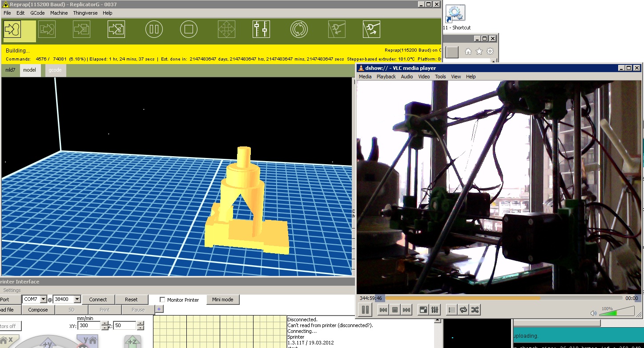Click the Connect button
The width and height of the screenshot is (644, 348).
pos(98,299)
